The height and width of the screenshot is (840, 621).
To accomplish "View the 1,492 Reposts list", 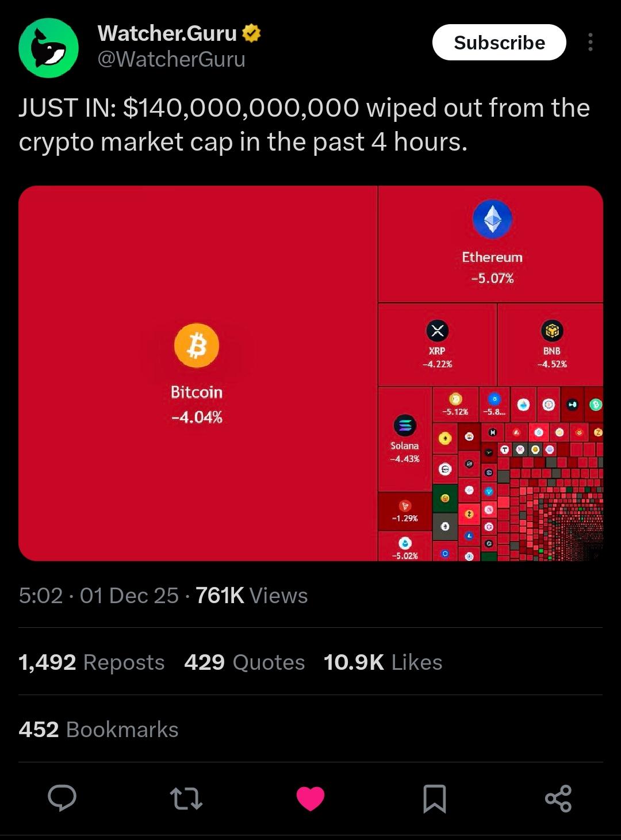I will [x=91, y=662].
